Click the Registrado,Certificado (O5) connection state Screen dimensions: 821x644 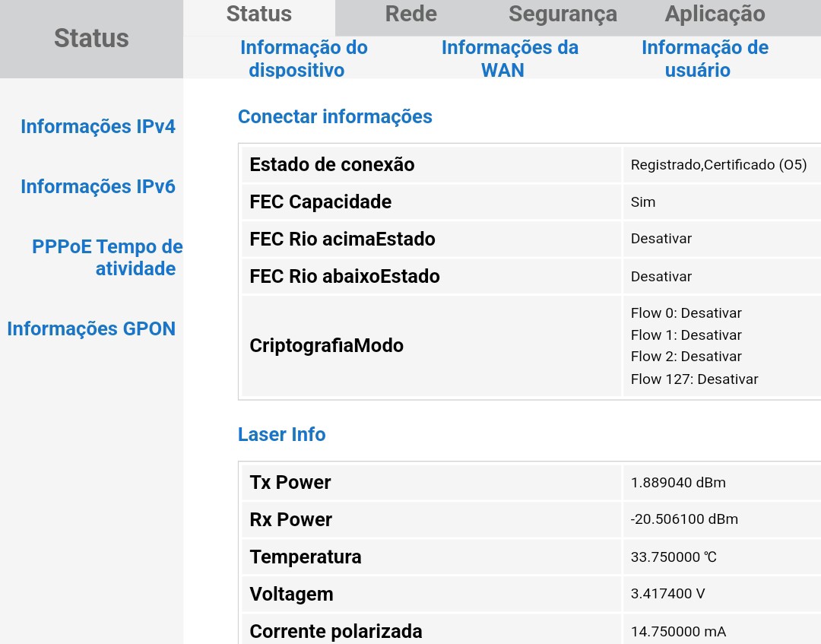[718, 164]
